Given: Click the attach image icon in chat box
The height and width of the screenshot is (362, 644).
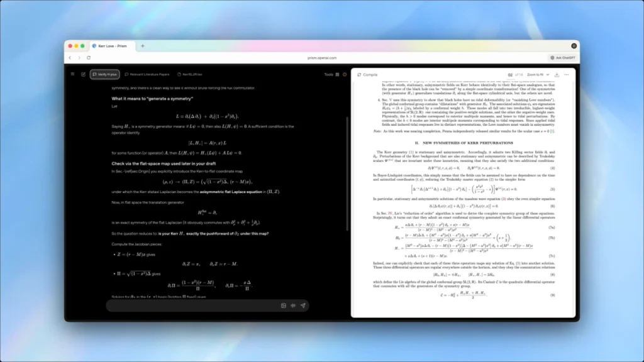Looking at the screenshot, I should [284, 305].
